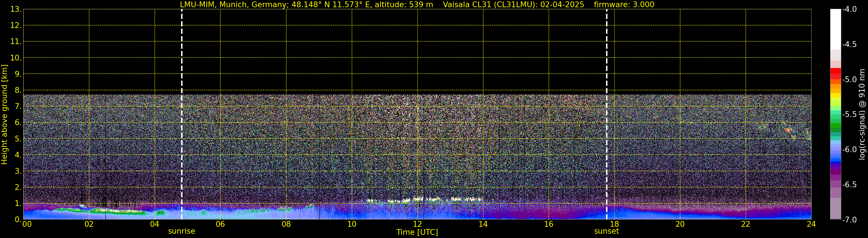Click the 13 km tick label on the height axis
The image size is (868, 238).
point(16,10)
